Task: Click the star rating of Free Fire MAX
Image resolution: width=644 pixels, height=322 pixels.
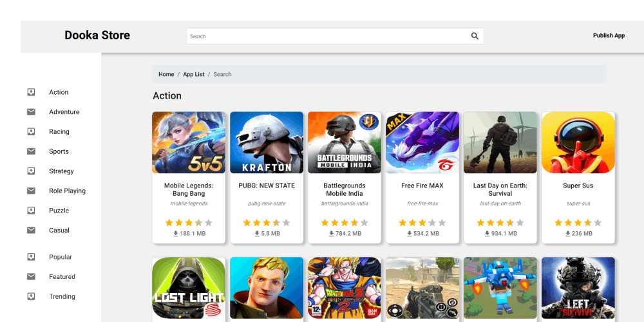Action: click(422, 223)
